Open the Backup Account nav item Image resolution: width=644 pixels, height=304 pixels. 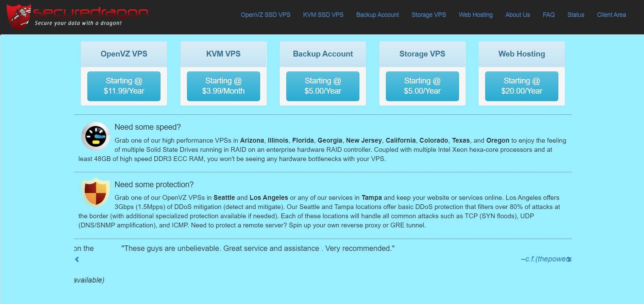(377, 15)
